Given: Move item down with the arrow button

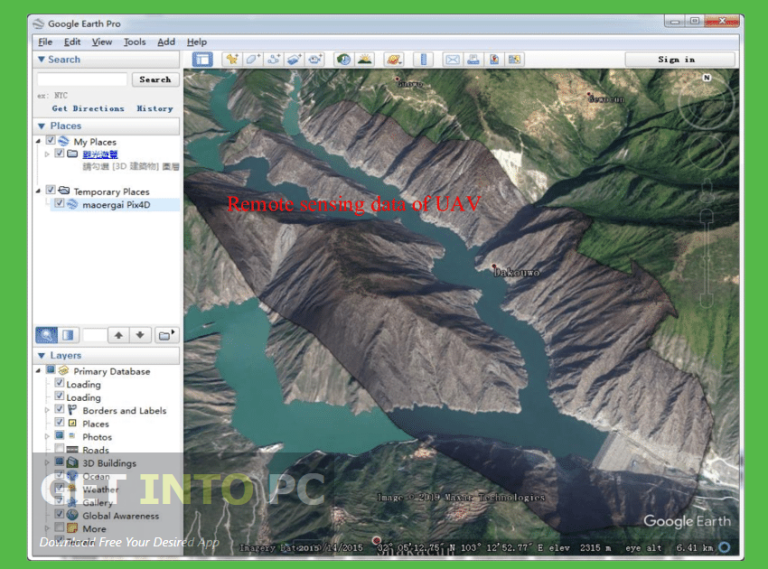Looking at the screenshot, I should coord(140,335).
